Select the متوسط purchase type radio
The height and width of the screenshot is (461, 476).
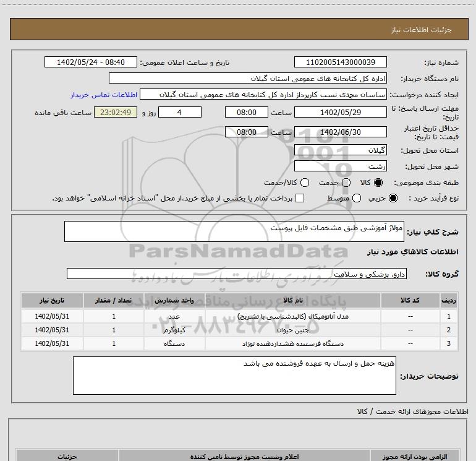click(357, 199)
